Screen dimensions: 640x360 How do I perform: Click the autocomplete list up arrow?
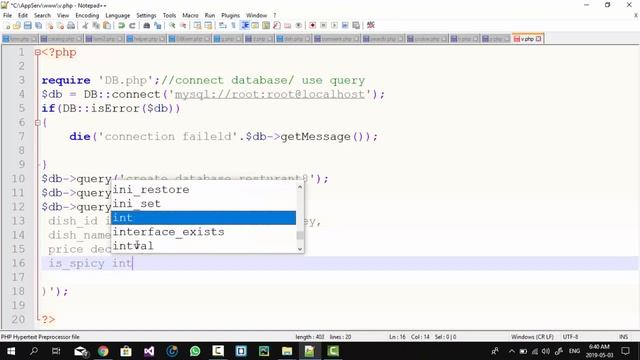[x=300, y=187]
